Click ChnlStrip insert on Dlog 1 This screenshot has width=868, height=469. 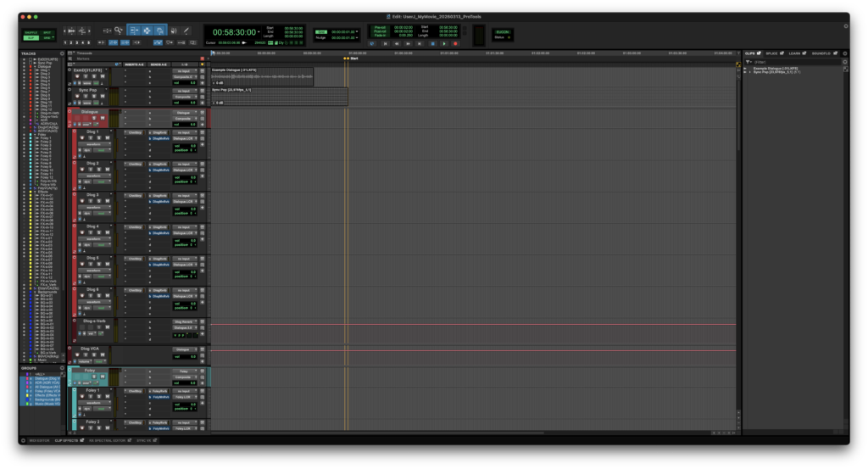134,132
